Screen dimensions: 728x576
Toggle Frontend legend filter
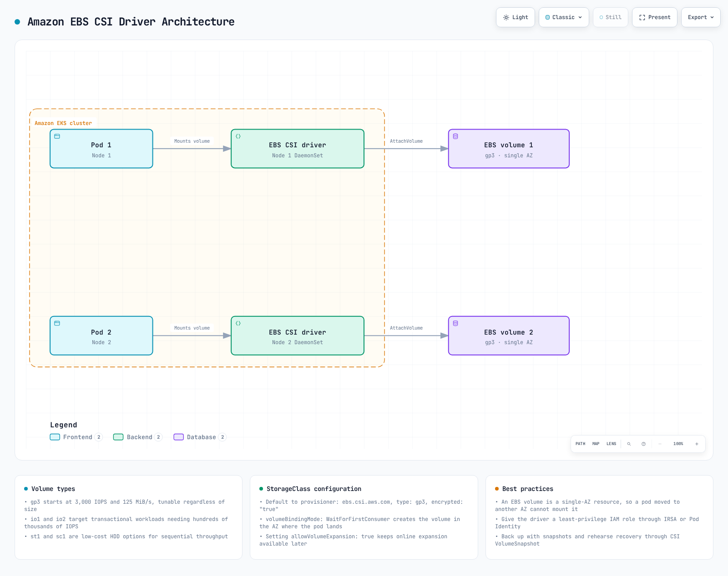76,437
